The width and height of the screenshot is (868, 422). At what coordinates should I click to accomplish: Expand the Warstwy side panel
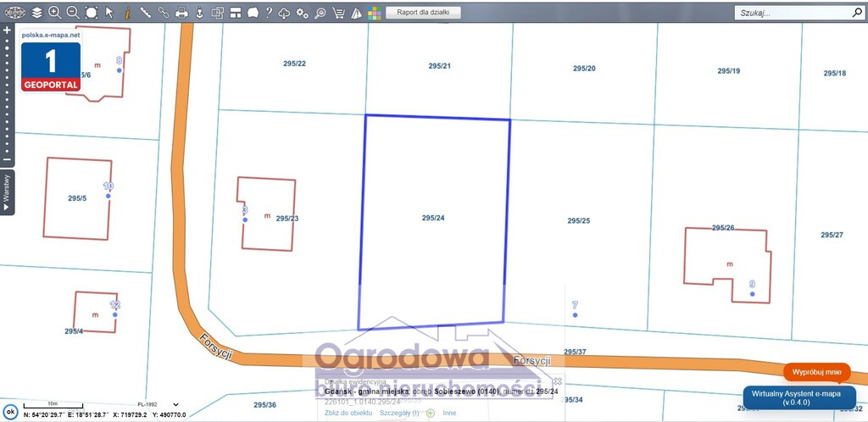coord(7,192)
